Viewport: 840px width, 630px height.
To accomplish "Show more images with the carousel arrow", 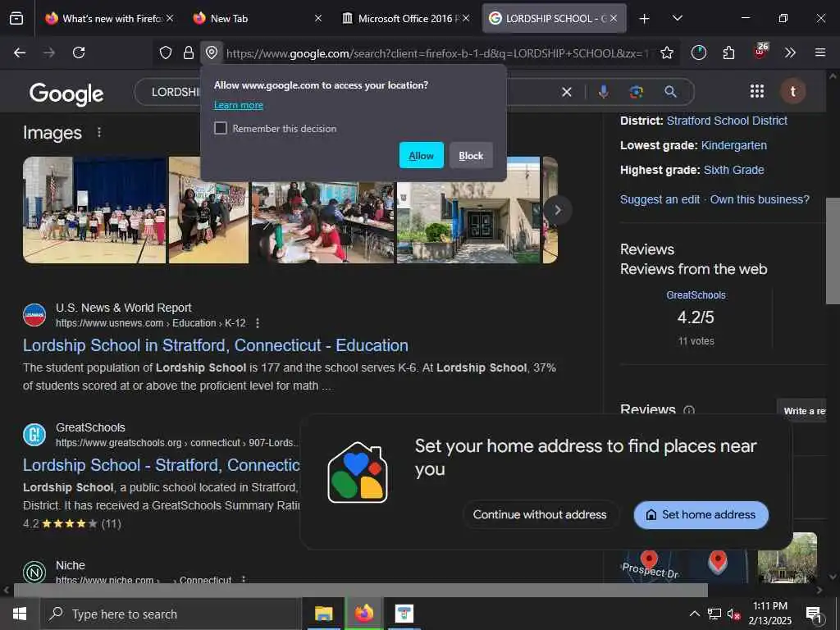I will point(557,210).
